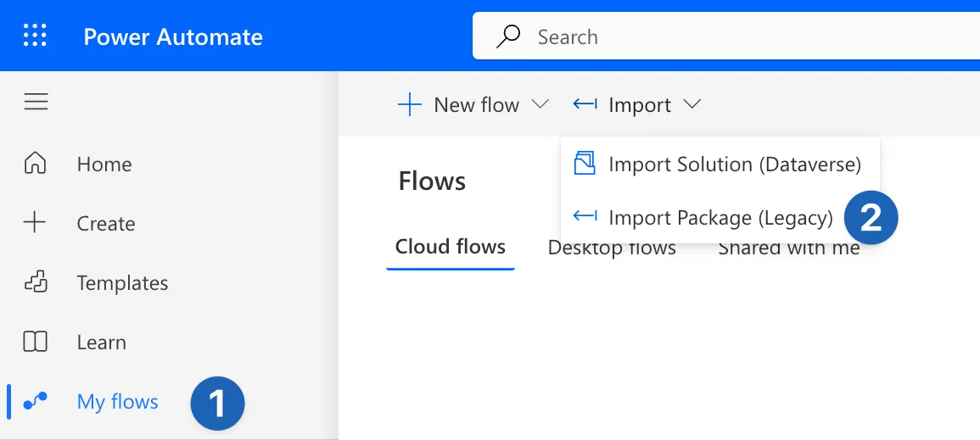Screen dimensions: 980x440
Task: Go to Home in sidebar
Action: coord(104,164)
